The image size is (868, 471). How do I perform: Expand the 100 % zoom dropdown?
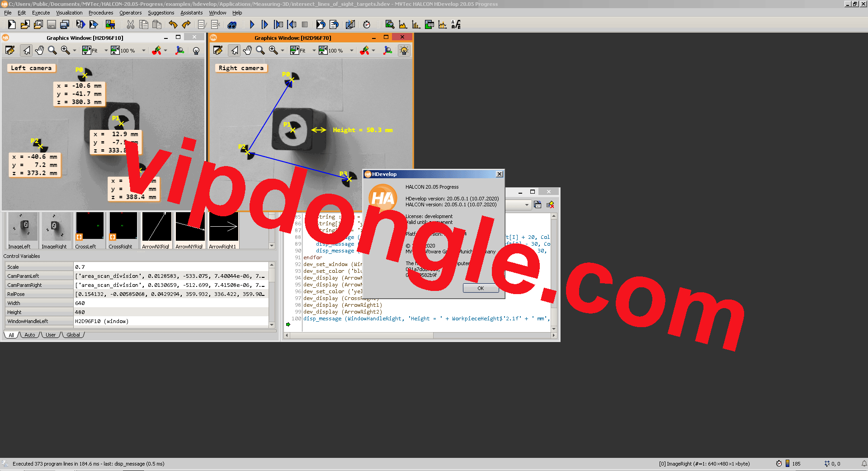pos(144,51)
